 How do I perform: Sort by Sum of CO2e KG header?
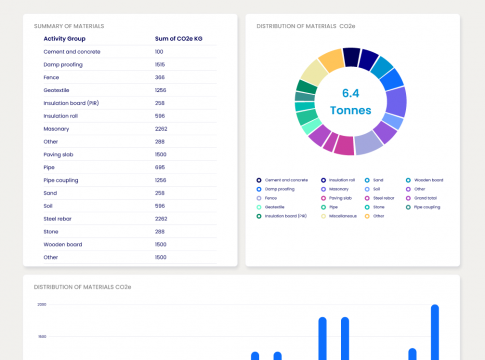[178, 39]
